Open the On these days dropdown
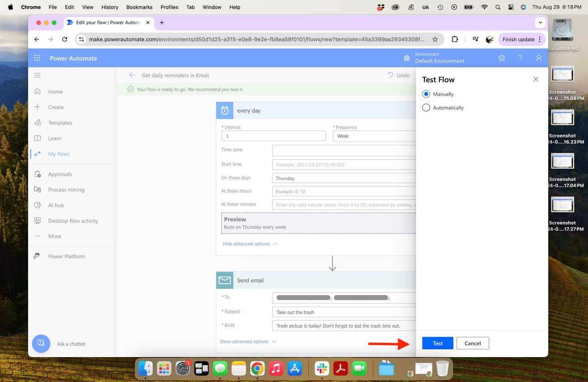The height and width of the screenshot is (382, 588). pos(344,178)
